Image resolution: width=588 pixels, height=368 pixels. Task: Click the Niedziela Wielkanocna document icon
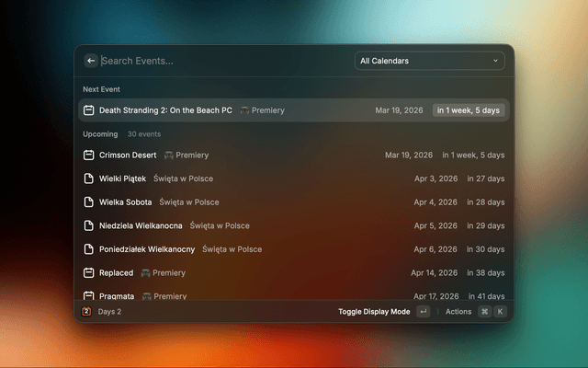(89, 225)
